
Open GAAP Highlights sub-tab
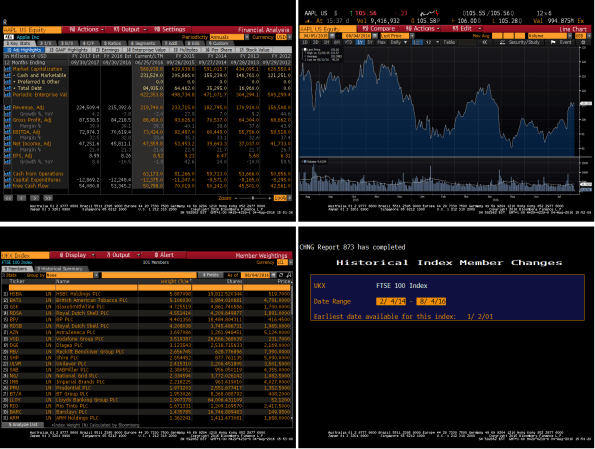coord(68,50)
